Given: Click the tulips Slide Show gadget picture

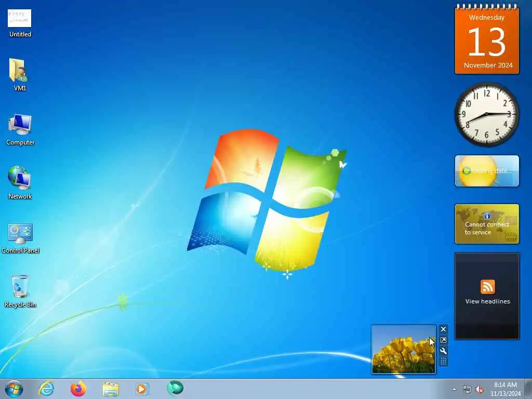Looking at the screenshot, I should pos(403,350).
